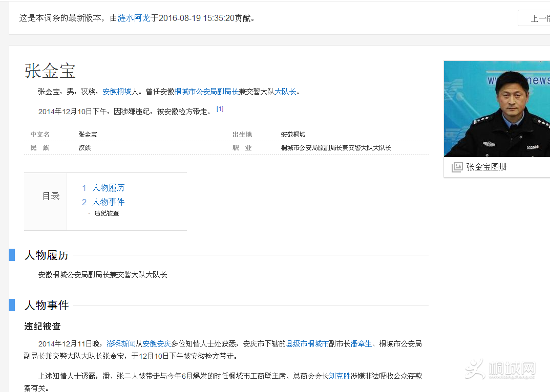550x392 pixels.
Task: Click reference footnote [1]
Action: [x=220, y=109]
